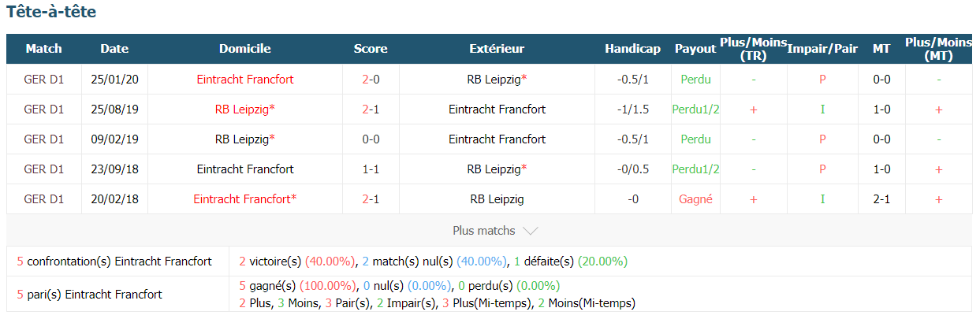
Task: Click the Impair/Pair column header
Action: (x=822, y=49)
